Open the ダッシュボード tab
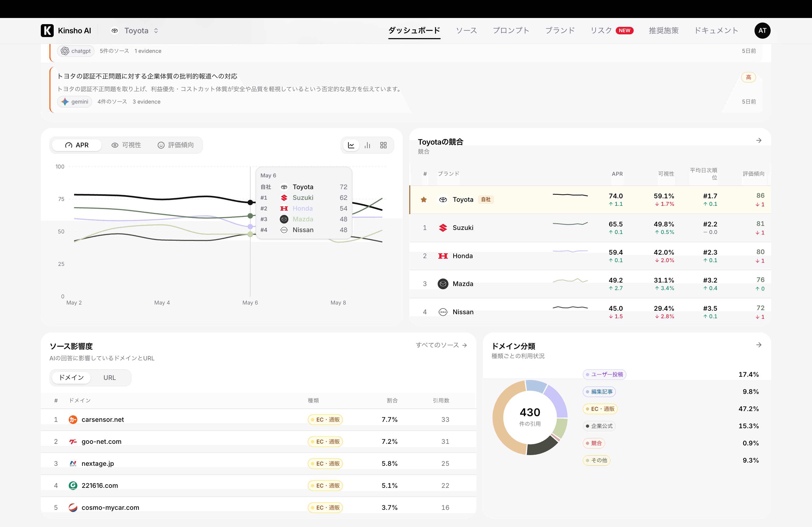 pos(414,31)
